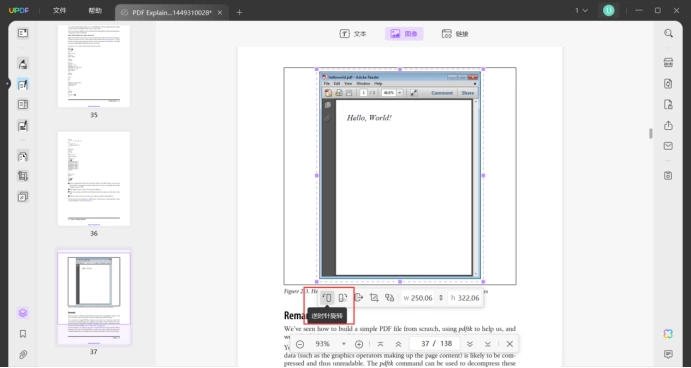691x368 pixels.
Task: Open the attachments paperclip icon
Action: [23, 354]
